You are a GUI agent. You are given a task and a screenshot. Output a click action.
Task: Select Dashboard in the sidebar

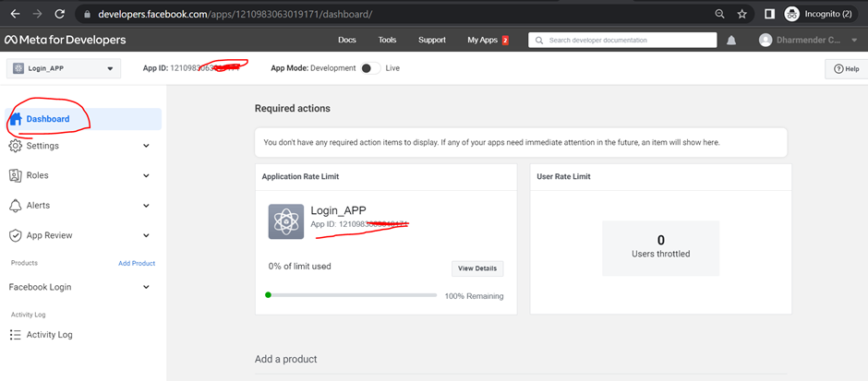[83, 119]
